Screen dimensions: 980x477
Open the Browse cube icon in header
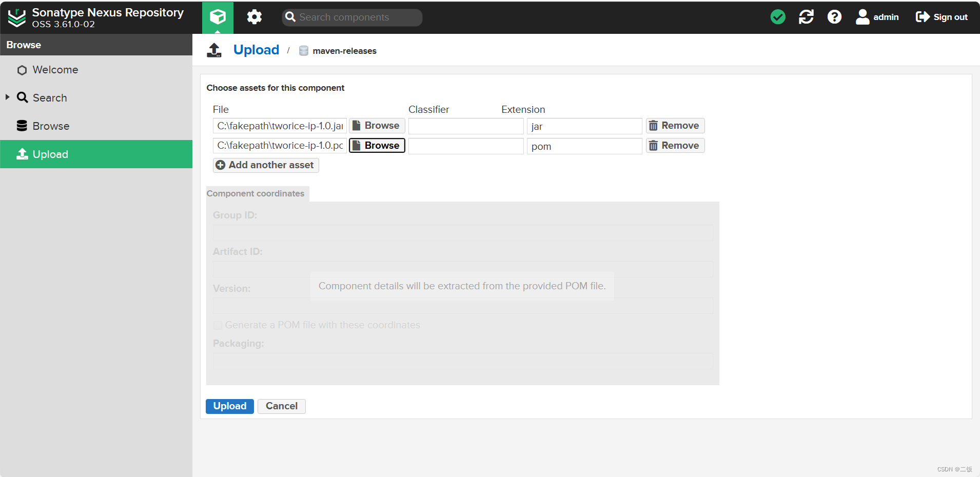(x=218, y=17)
